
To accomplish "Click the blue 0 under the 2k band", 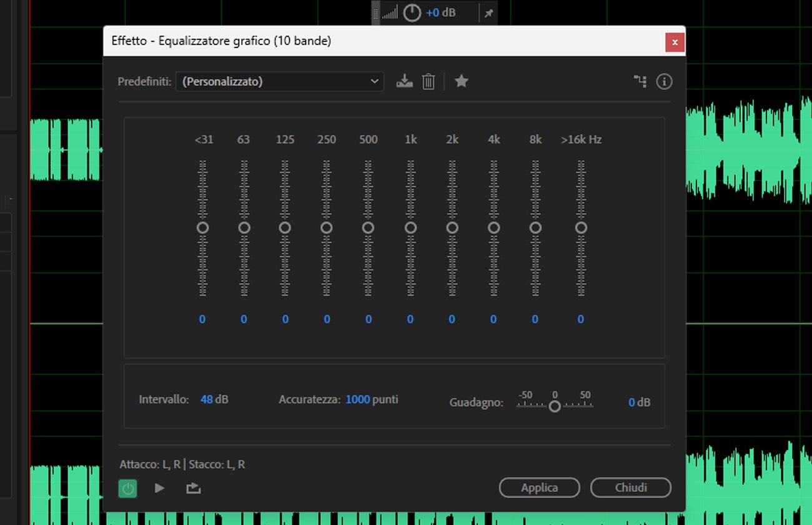I will (x=452, y=319).
